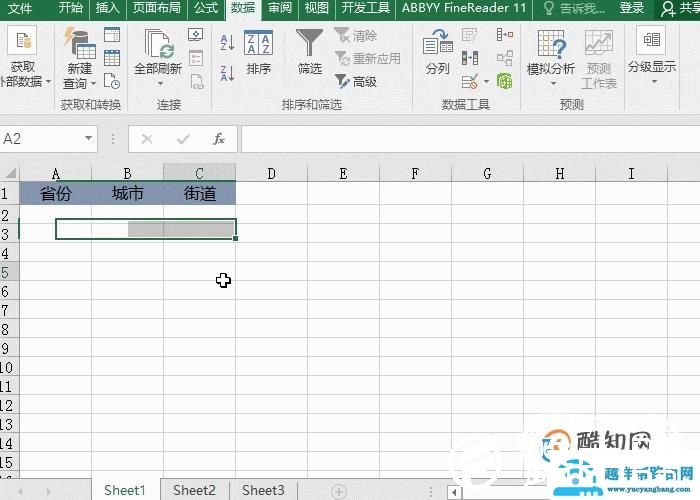This screenshot has width=700, height=500.
Task: Open the 新建查询 dropdown
Action: [x=79, y=57]
